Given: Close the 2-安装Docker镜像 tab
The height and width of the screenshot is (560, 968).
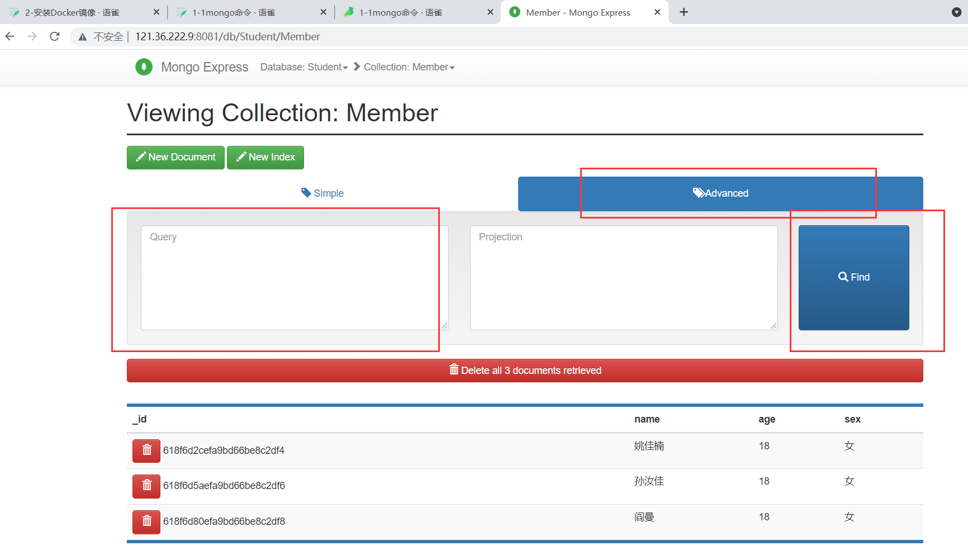Looking at the screenshot, I should click(x=156, y=12).
